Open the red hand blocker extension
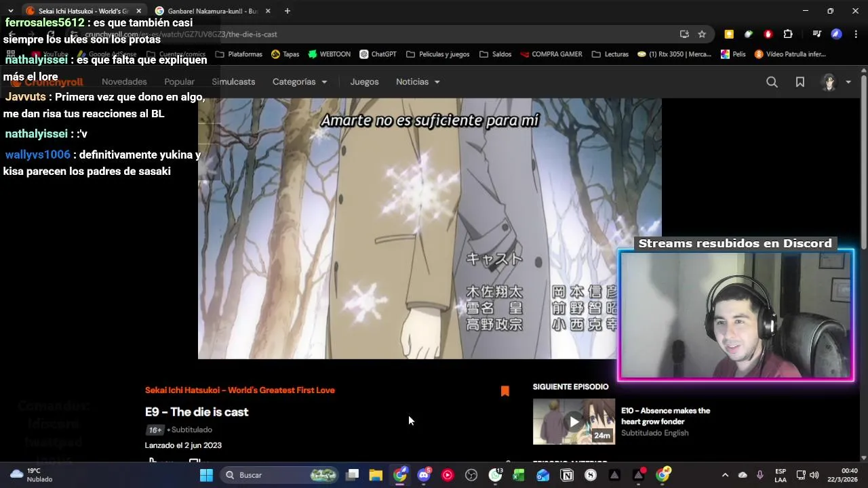The width and height of the screenshot is (868, 488). pos(768,34)
